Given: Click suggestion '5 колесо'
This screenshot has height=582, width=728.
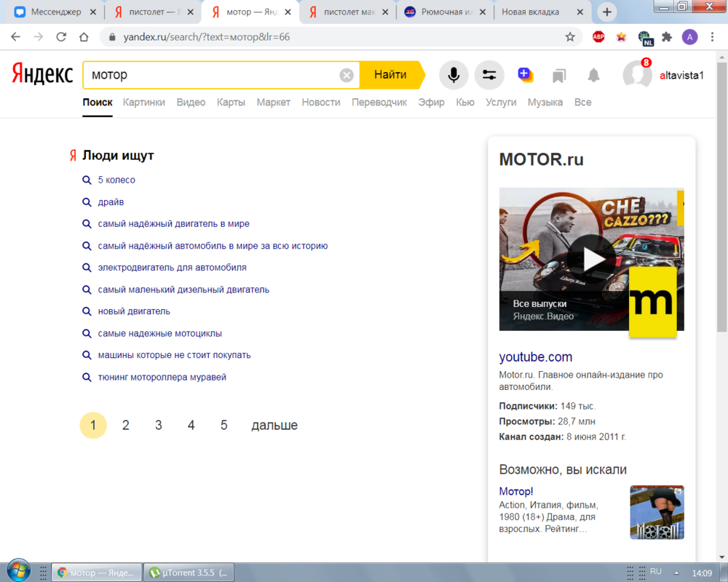Looking at the screenshot, I should 116,180.
